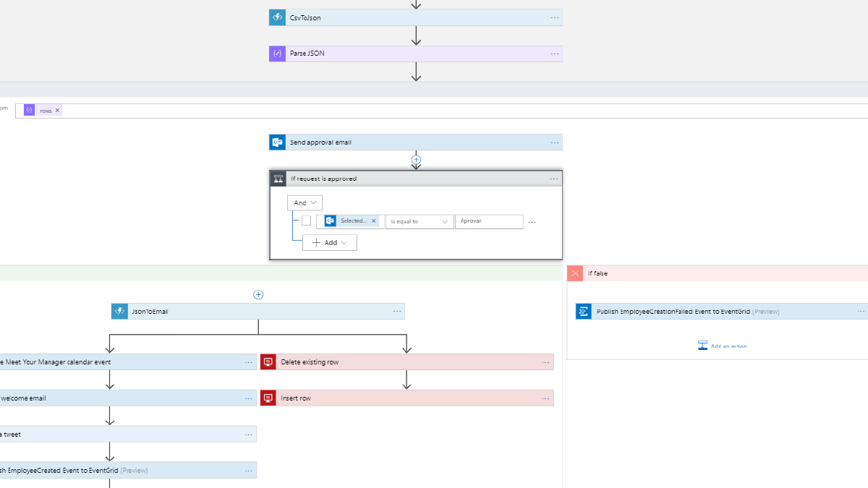Click the Outlook icon on Send approval email
This screenshot has height=488, width=868.
pyautogui.click(x=278, y=142)
